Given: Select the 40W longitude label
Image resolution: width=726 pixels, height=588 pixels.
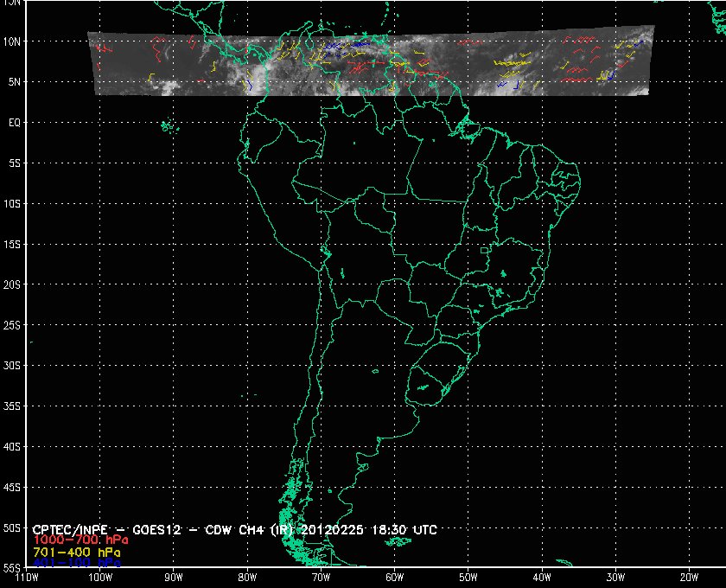Looking at the screenshot, I should [x=542, y=578].
